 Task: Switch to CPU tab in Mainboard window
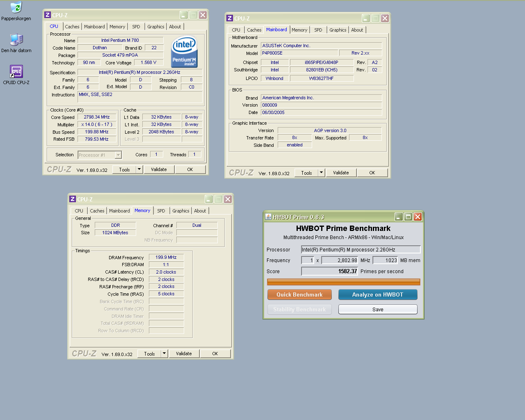(236, 30)
